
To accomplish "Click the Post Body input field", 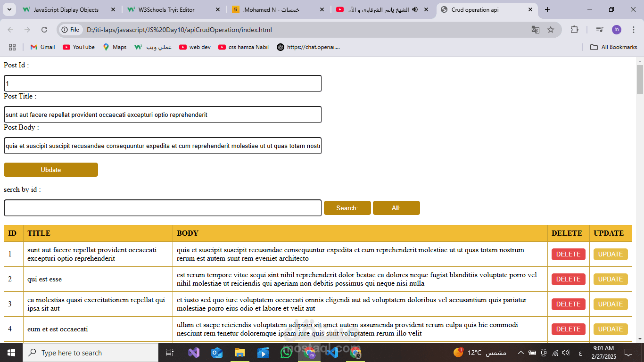I will coord(163,146).
